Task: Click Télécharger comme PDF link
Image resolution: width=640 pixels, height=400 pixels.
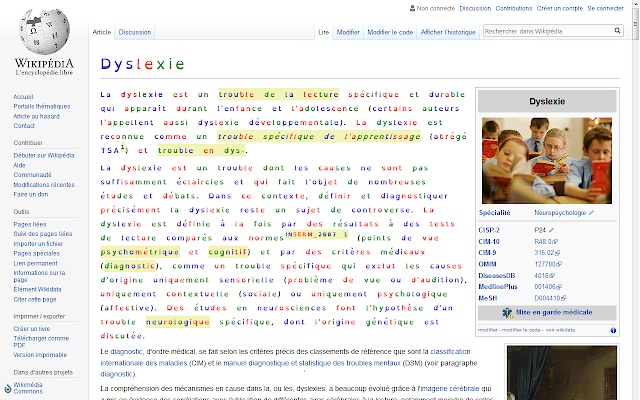Action: click(x=41, y=342)
